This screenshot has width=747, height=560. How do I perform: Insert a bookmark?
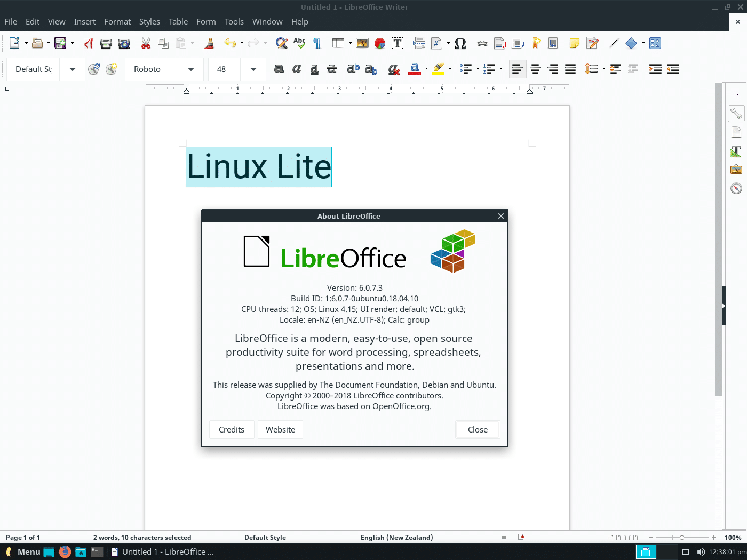[x=535, y=43]
